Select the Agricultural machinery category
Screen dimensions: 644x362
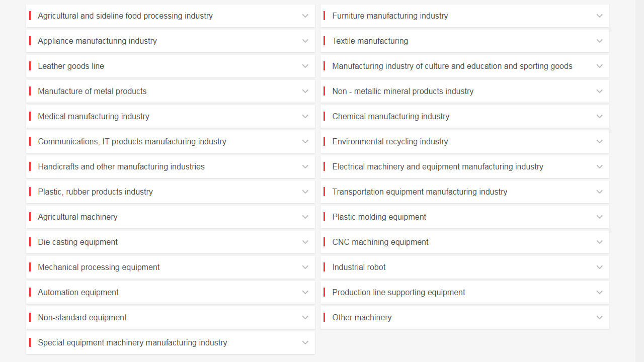tap(171, 217)
